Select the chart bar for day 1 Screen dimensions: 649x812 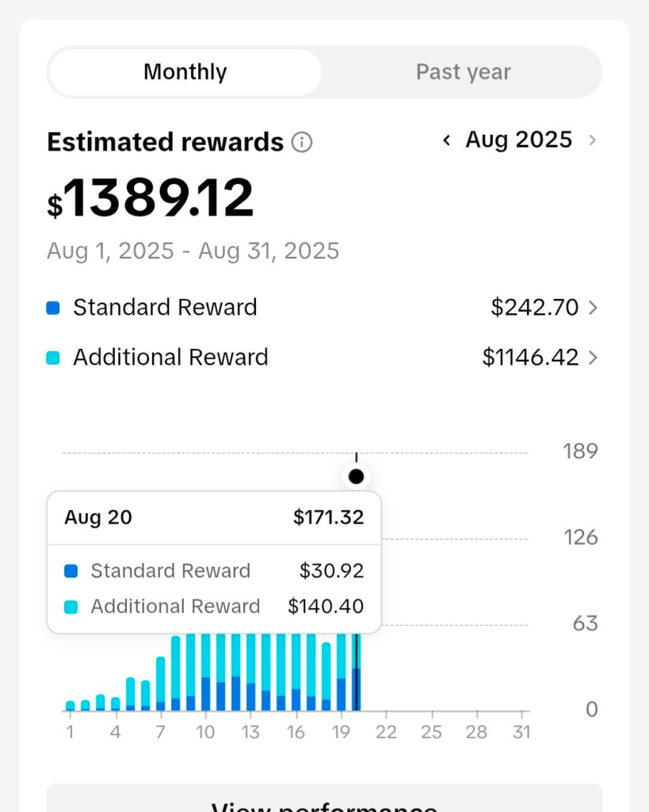[x=71, y=706]
